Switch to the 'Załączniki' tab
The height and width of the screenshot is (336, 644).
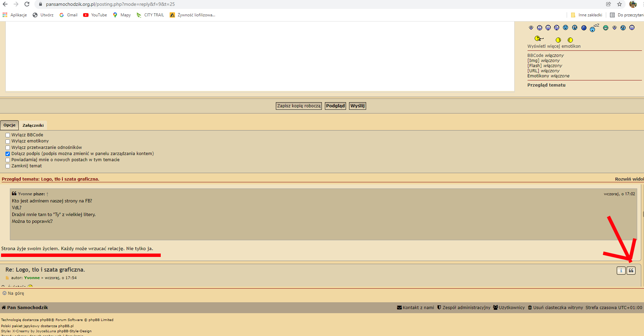click(33, 125)
